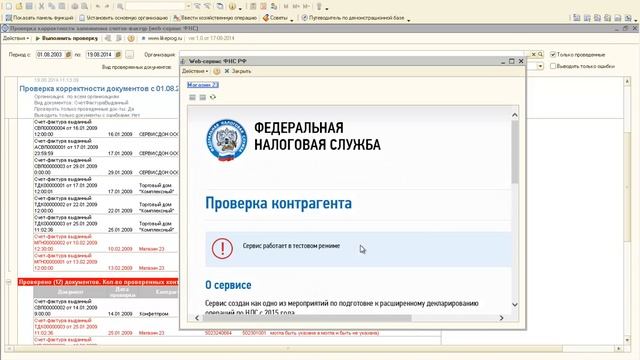Toggle 'Только проведенные' checkbox

[x=553, y=54]
